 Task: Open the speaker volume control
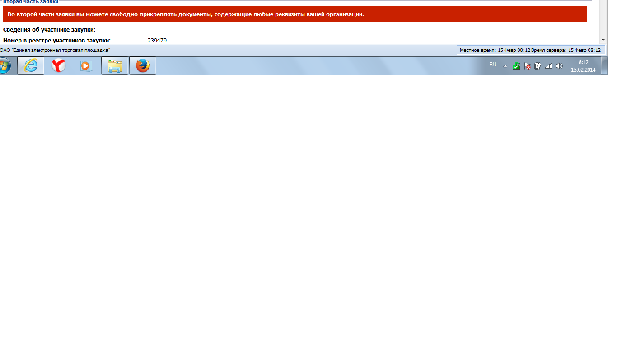559,66
